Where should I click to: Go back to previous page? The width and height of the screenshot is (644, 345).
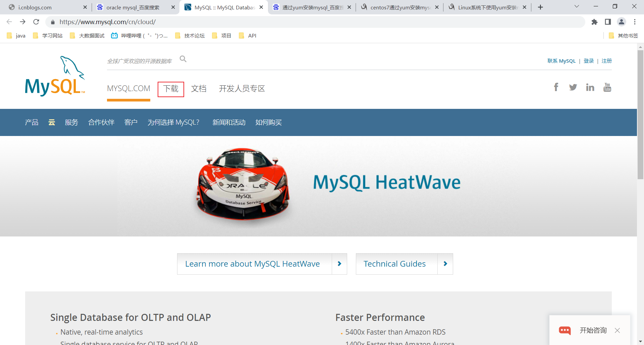9,22
